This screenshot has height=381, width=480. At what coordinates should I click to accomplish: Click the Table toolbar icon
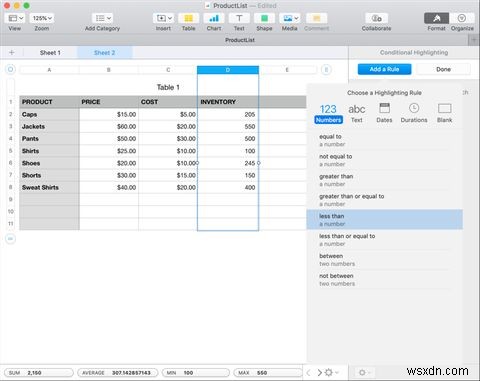(188, 18)
